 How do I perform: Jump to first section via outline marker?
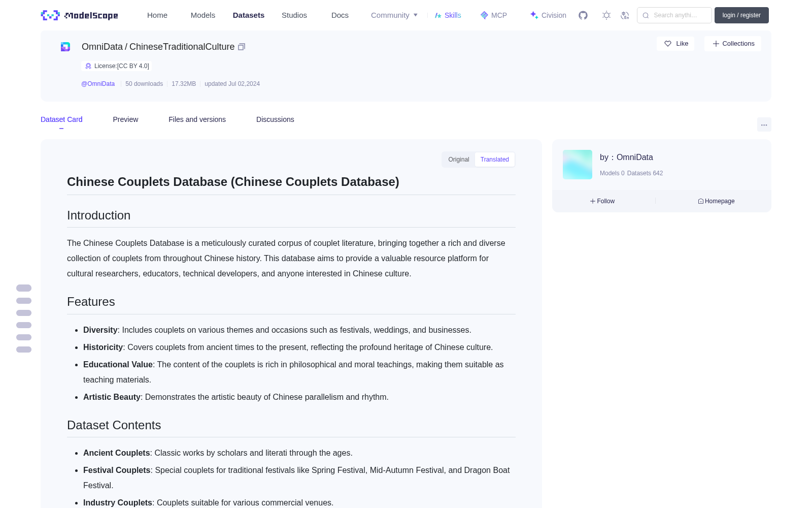click(24, 288)
